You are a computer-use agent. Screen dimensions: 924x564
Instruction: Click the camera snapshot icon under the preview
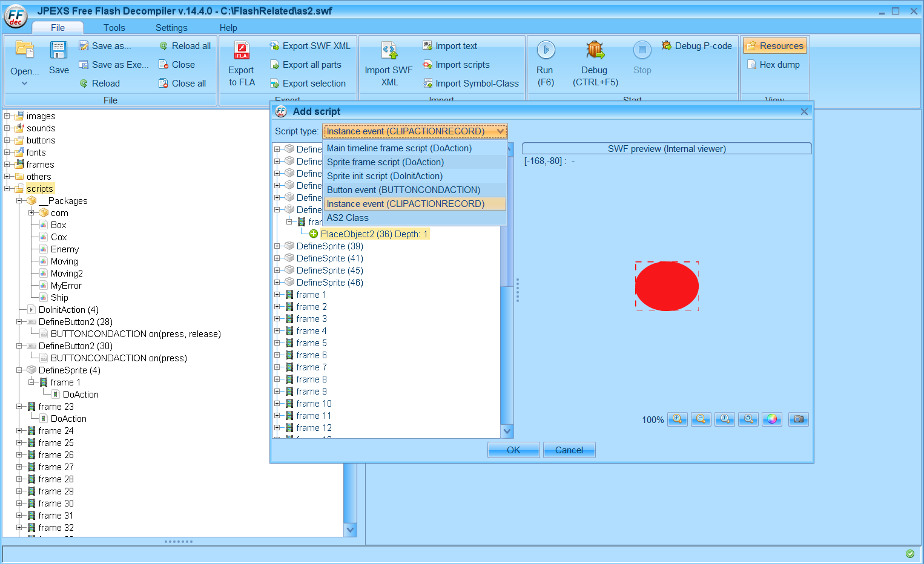799,419
